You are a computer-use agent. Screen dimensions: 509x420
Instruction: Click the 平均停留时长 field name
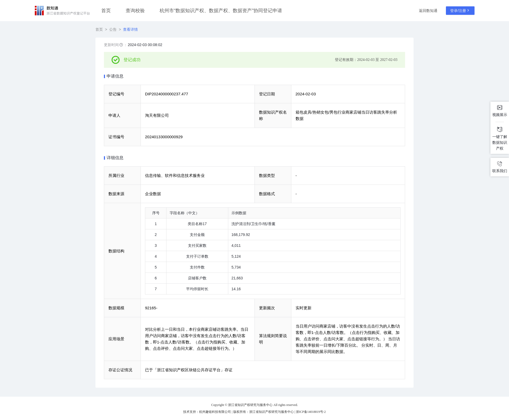[197, 289]
